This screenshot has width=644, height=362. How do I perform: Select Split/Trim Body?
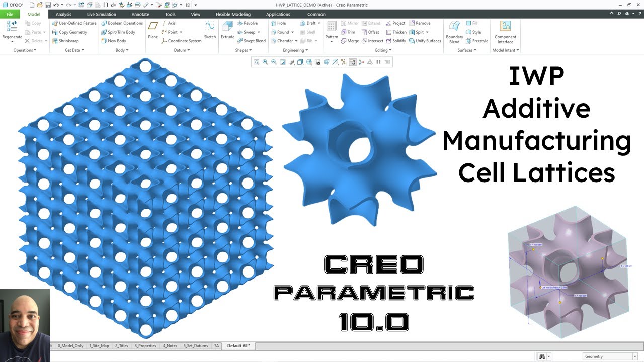[118, 32]
